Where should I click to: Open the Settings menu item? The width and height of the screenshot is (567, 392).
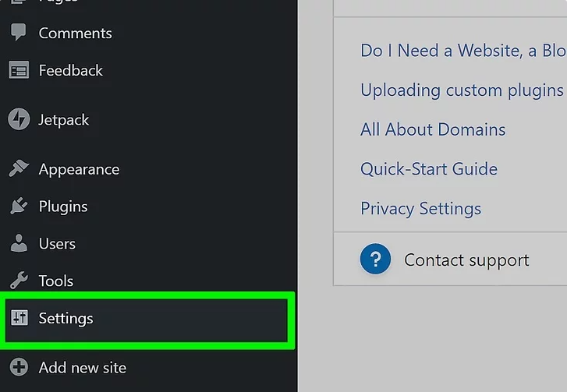[x=147, y=320]
